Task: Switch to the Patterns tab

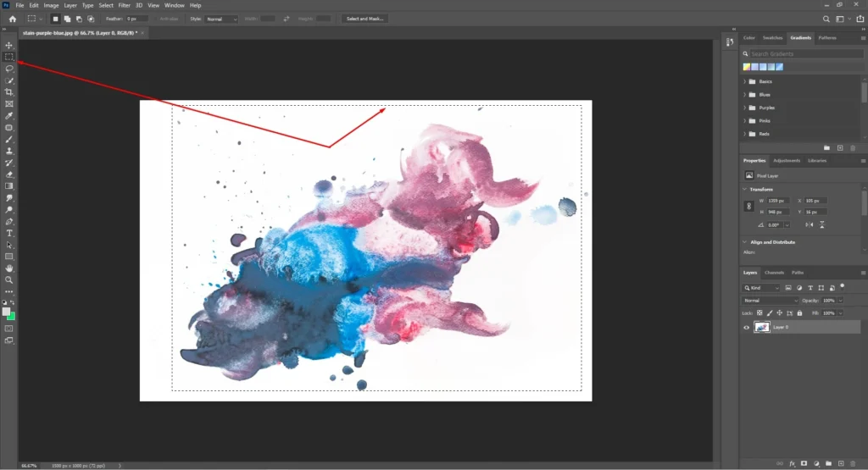Action: pyautogui.click(x=827, y=37)
